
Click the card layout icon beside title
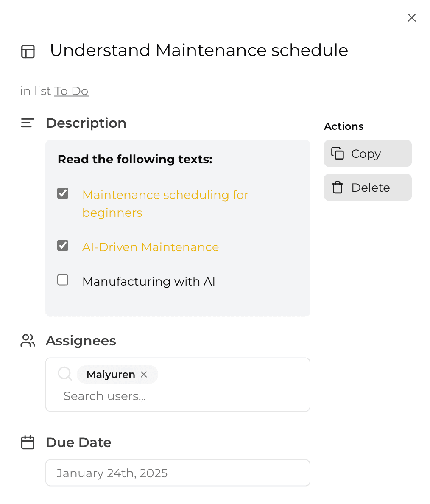coord(28,51)
